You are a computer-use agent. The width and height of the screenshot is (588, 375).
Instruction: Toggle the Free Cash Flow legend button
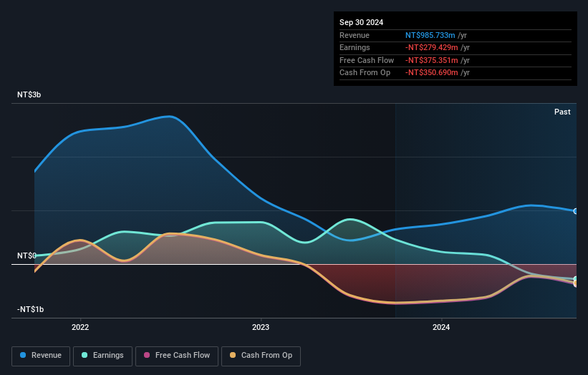pos(177,356)
